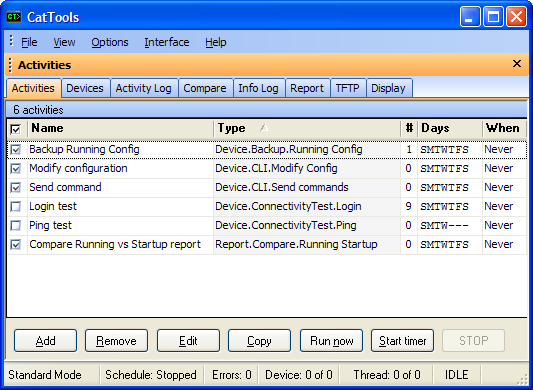This screenshot has width=533, height=390.
Task: Click the Type column sort arrow
Action: pyautogui.click(x=264, y=128)
